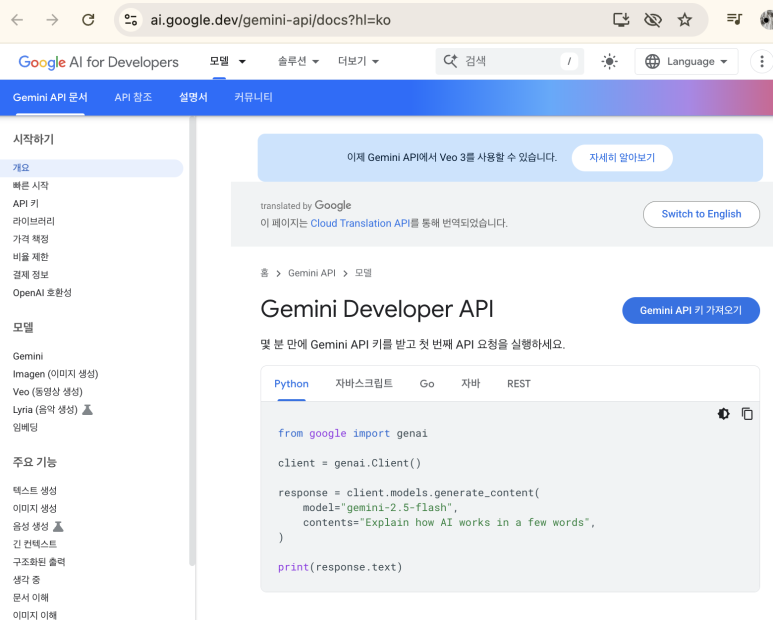Image resolution: width=773 pixels, height=620 pixels.
Task: Open 구조화된 출력 in the sidebar
Action: coord(39,562)
